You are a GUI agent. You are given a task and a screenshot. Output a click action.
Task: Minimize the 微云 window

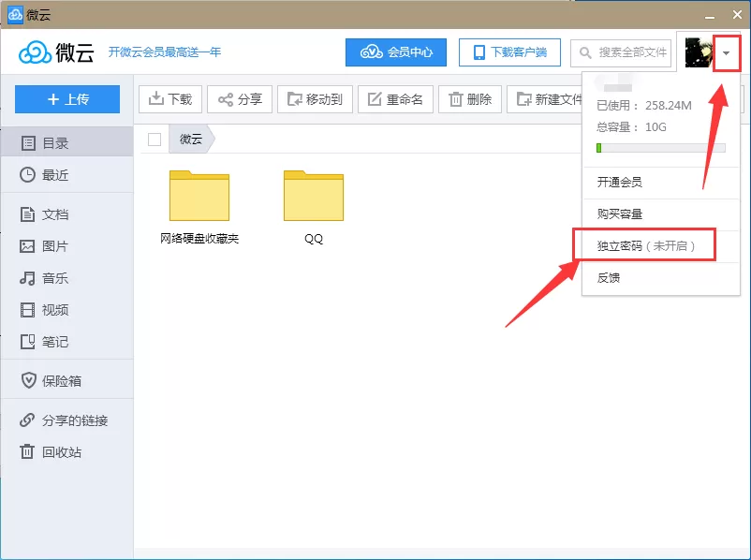click(x=710, y=15)
